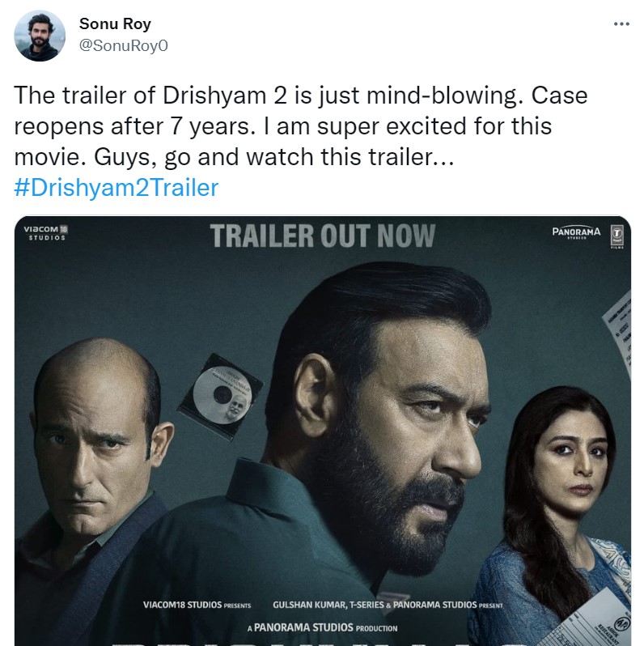The height and width of the screenshot is (646, 644).
Task: Click the tweet text about Drishyam 2
Action: tap(301, 126)
